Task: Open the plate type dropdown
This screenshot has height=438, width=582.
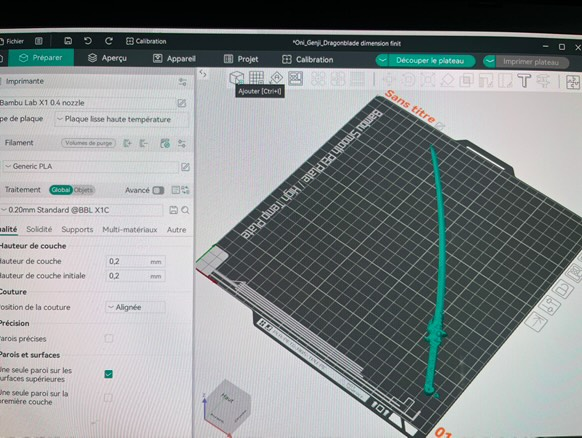Action: coord(122,120)
